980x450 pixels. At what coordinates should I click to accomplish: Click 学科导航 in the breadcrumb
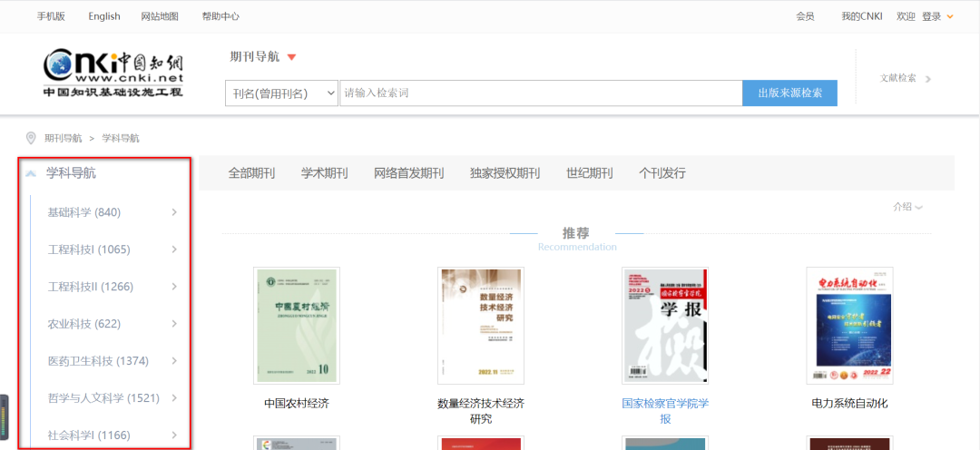tap(121, 138)
